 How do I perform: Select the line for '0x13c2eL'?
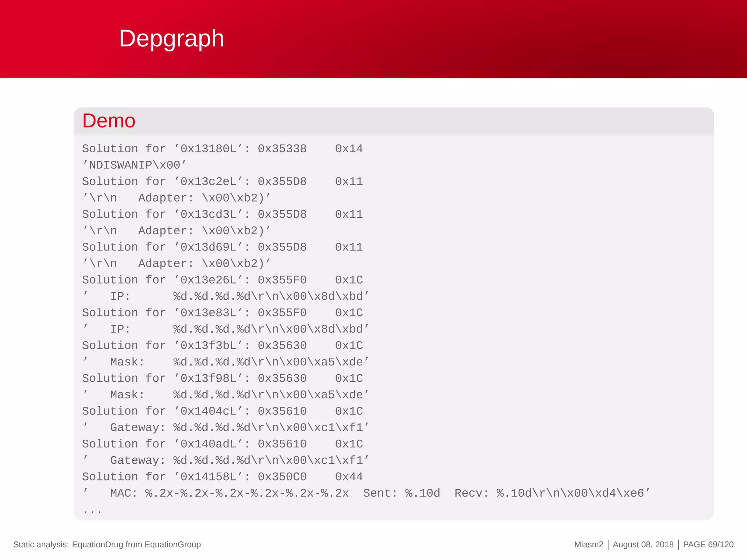(222, 182)
